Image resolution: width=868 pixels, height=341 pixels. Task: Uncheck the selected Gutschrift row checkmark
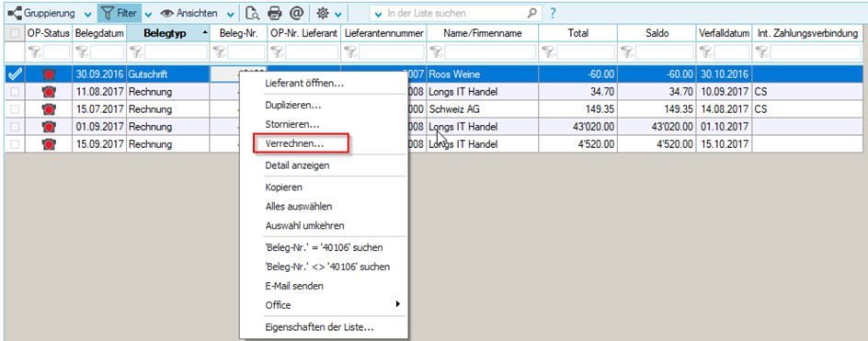[x=15, y=74]
